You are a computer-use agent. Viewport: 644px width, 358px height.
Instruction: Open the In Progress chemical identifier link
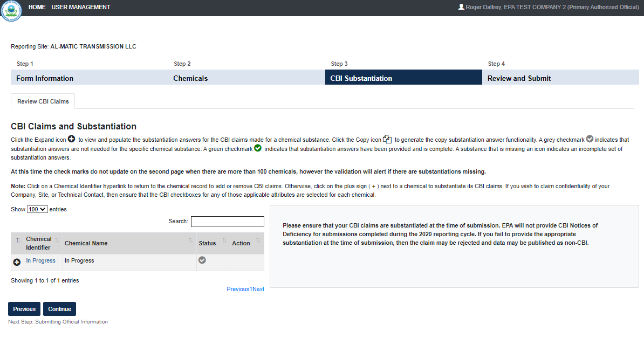tap(40, 260)
